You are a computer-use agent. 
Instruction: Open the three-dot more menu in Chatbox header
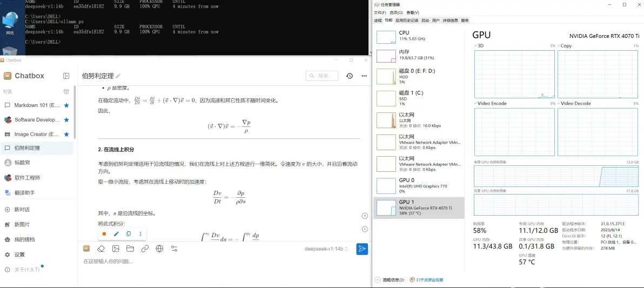(364, 76)
